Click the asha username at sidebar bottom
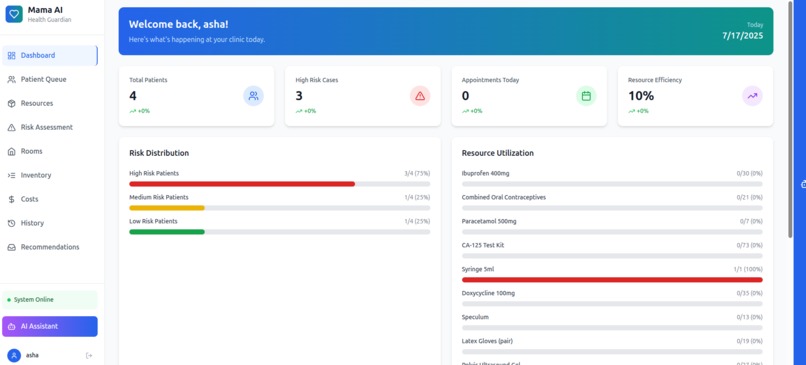 point(32,355)
